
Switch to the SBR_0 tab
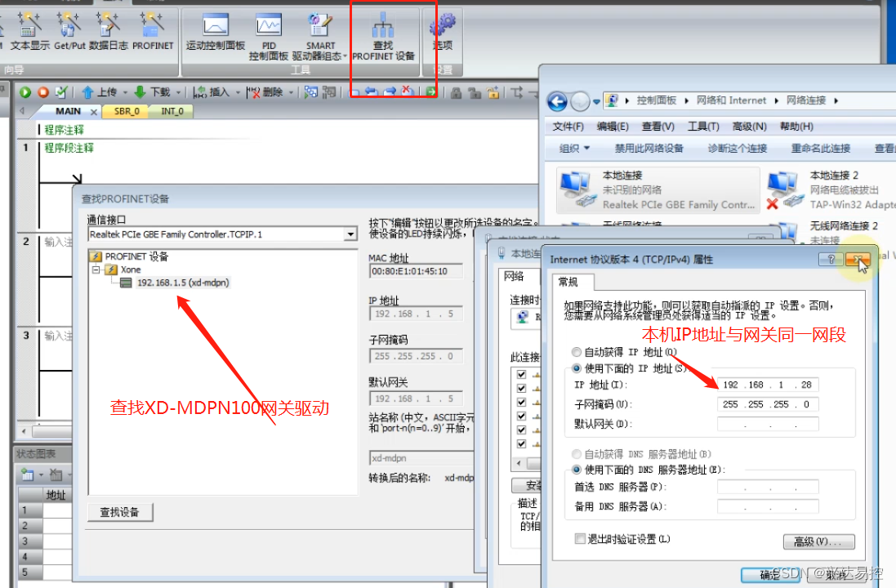tap(127, 111)
